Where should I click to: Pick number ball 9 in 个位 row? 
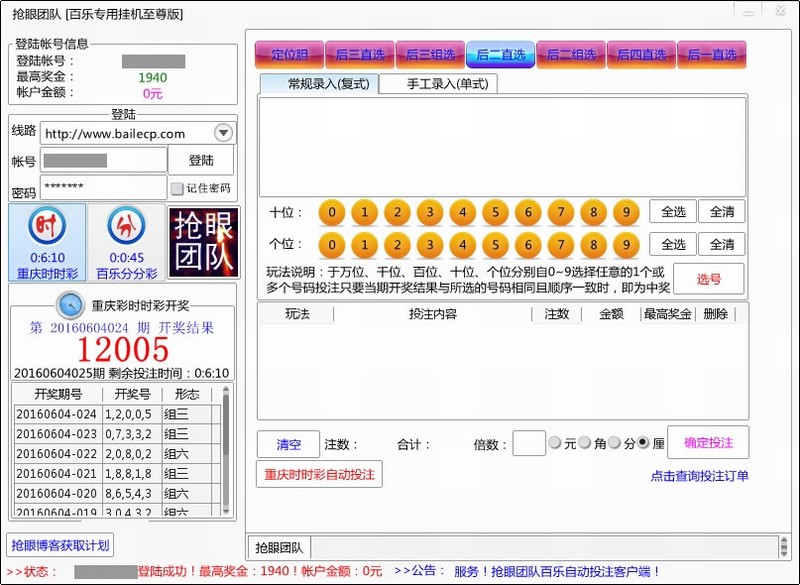[x=626, y=245]
